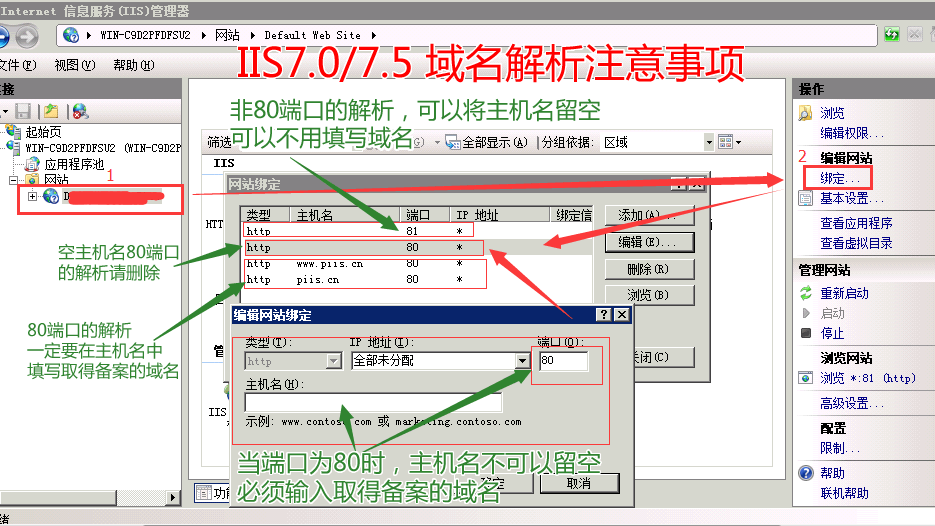The image size is (935, 526).
Task: Click the features view tab icon
Action: click(x=204, y=493)
